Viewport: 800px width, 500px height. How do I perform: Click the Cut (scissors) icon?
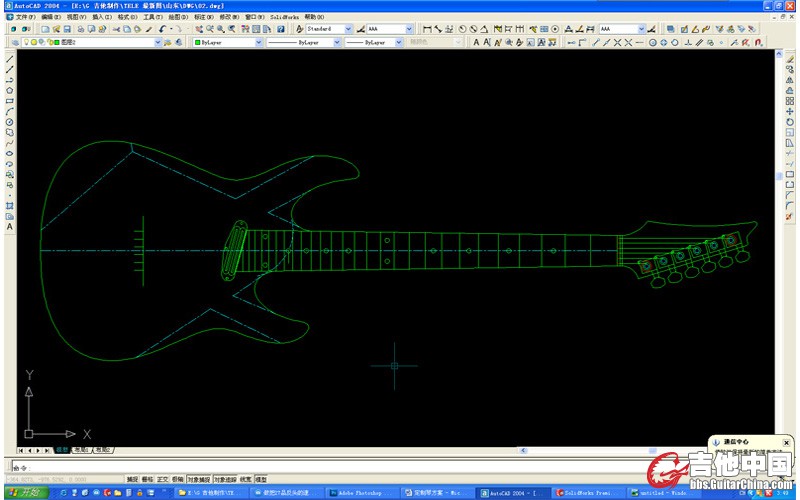coord(116,29)
